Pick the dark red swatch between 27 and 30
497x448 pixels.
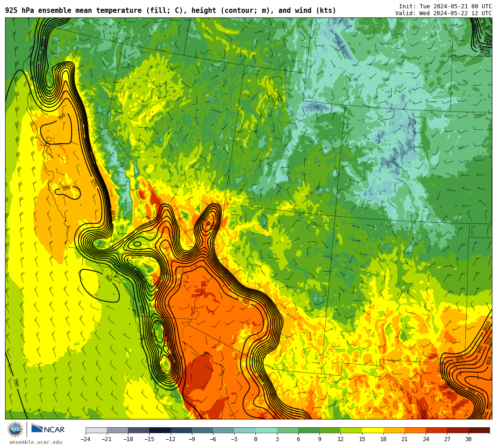point(457,430)
